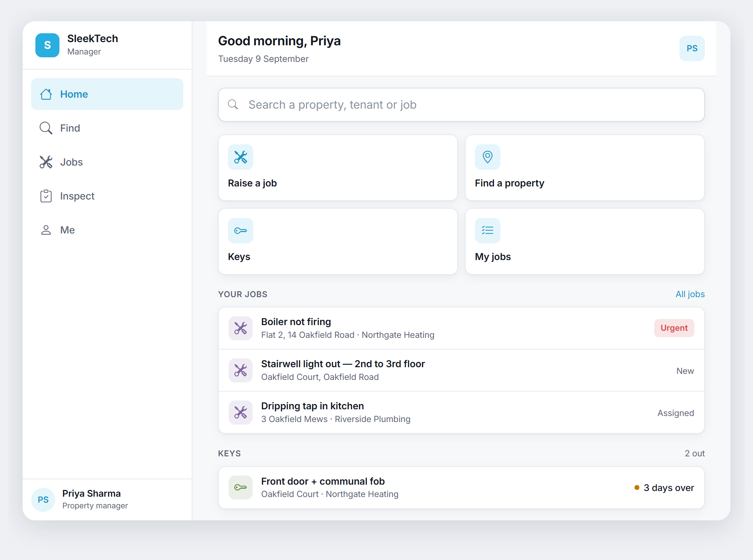The height and width of the screenshot is (560, 753).
Task: Click the wrench icon beside Stairwell light out
Action: click(x=241, y=370)
